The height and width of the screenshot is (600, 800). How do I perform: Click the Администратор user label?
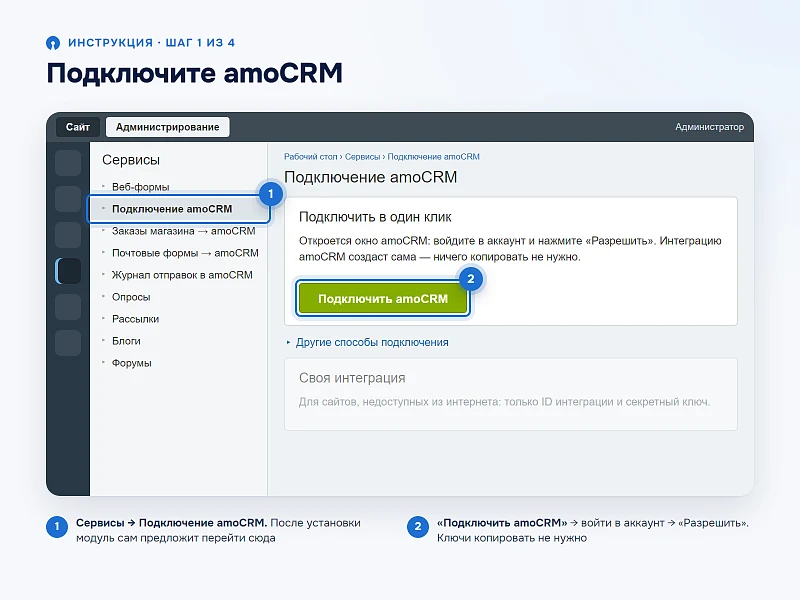(x=709, y=127)
